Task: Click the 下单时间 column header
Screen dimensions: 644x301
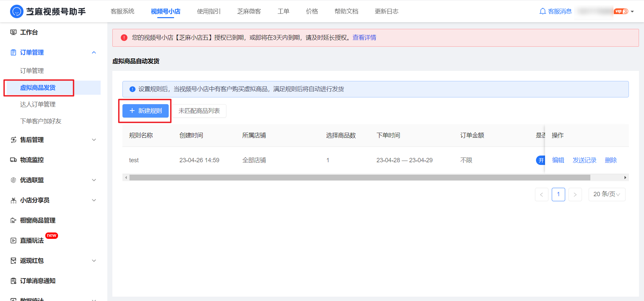Action: (x=388, y=135)
